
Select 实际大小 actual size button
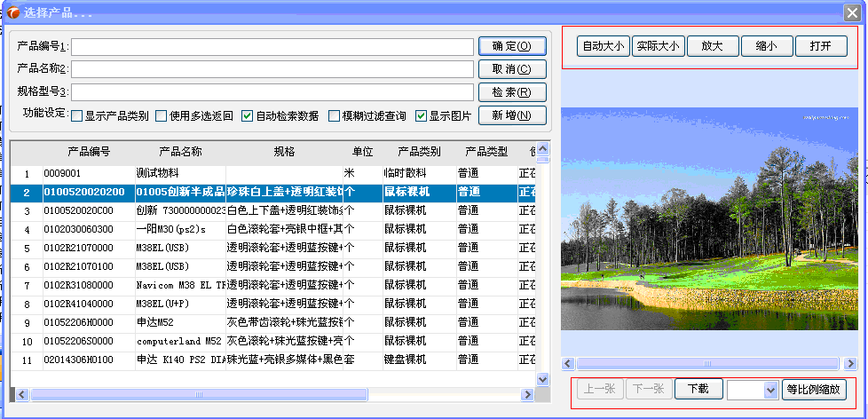(x=658, y=46)
